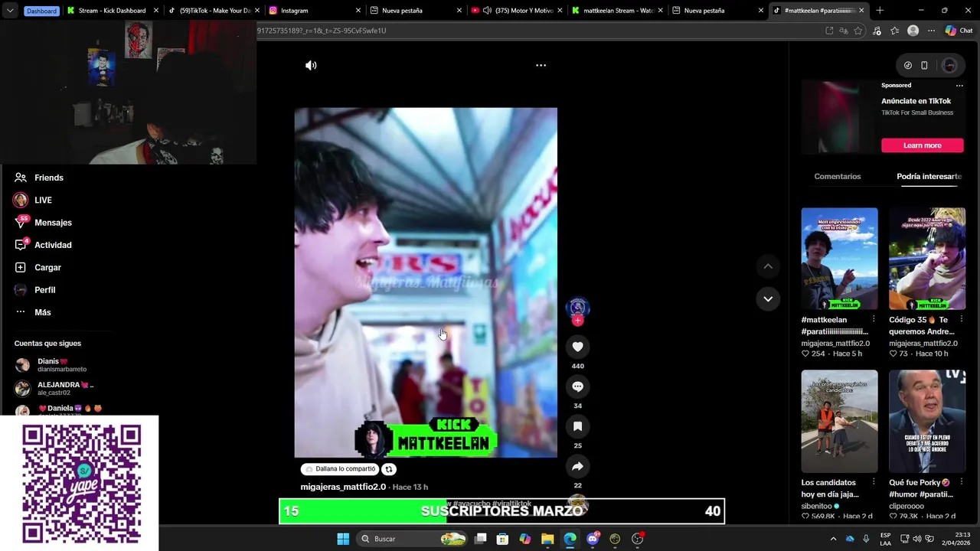This screenshot has height=551, width=980.
Task: Mute the YouTube tab audio icon
Action: (487, 11)
